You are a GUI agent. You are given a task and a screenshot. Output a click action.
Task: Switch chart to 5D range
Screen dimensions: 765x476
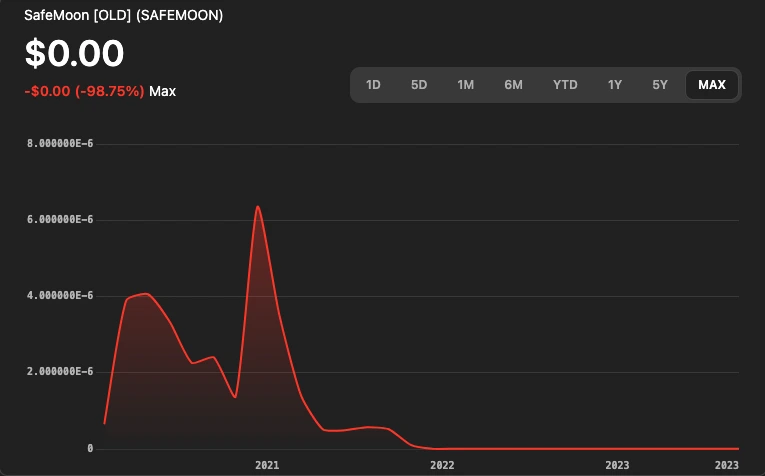[419, 85]
